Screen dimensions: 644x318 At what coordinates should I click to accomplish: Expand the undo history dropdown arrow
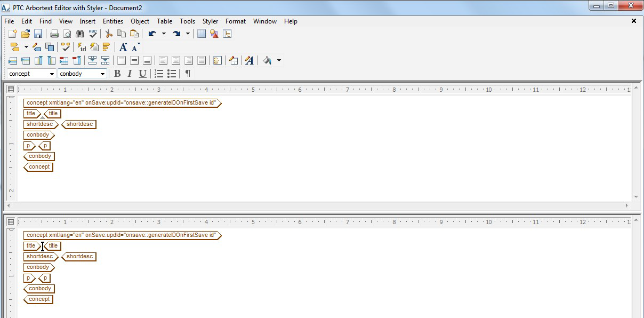tap(164, 34)
